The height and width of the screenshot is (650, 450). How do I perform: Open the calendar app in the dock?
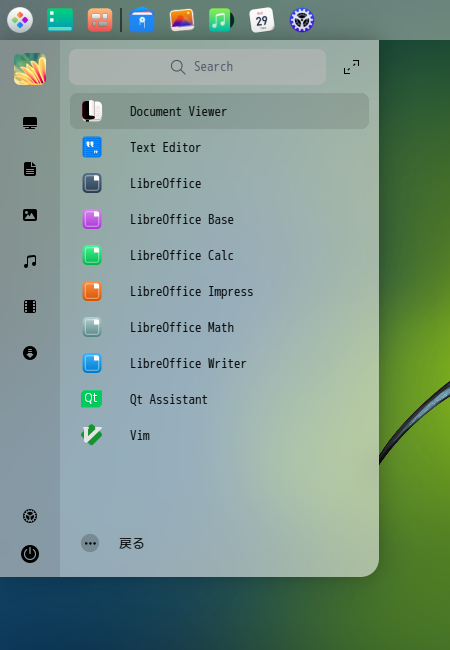coord(261,20)
